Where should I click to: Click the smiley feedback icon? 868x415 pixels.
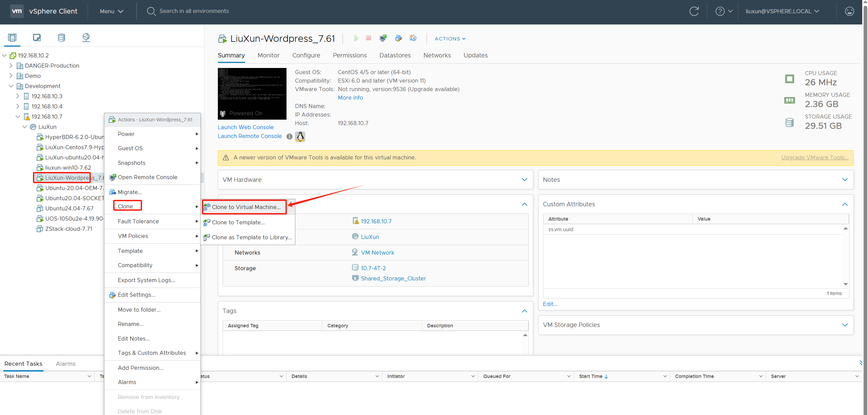[850, 11]
